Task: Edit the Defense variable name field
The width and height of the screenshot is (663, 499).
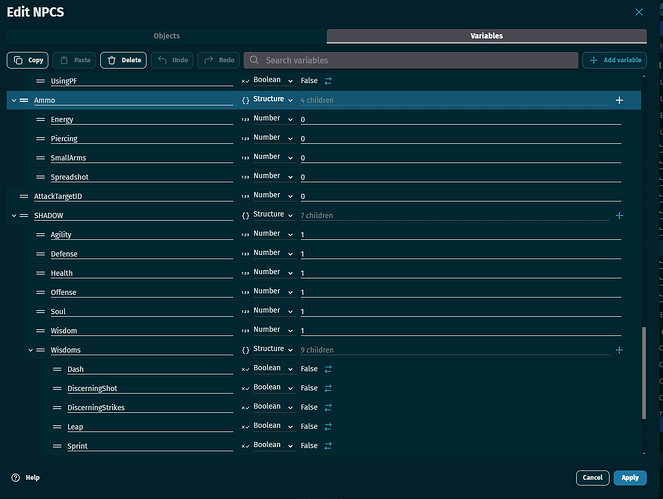Action: click(142, 254)
